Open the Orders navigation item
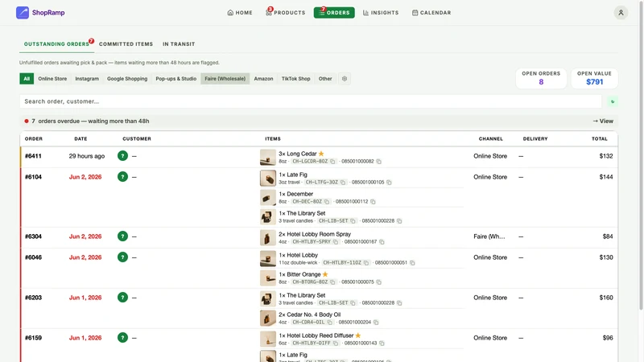This screenshot has width=644, height=362. 334,13
